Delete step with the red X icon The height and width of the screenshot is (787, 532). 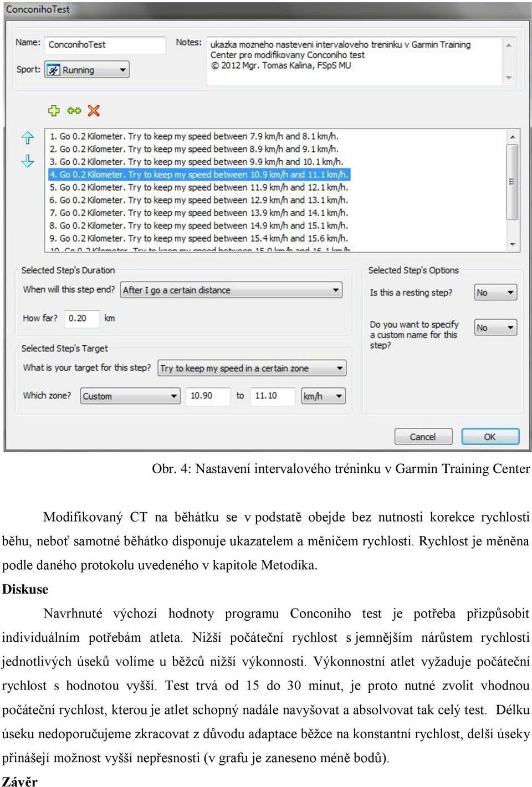point(94,111)
